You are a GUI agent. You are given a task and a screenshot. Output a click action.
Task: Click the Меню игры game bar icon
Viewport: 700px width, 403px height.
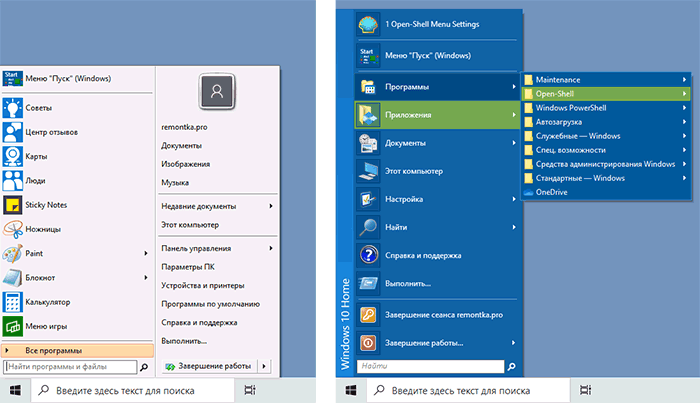click(x=13, y=327)
